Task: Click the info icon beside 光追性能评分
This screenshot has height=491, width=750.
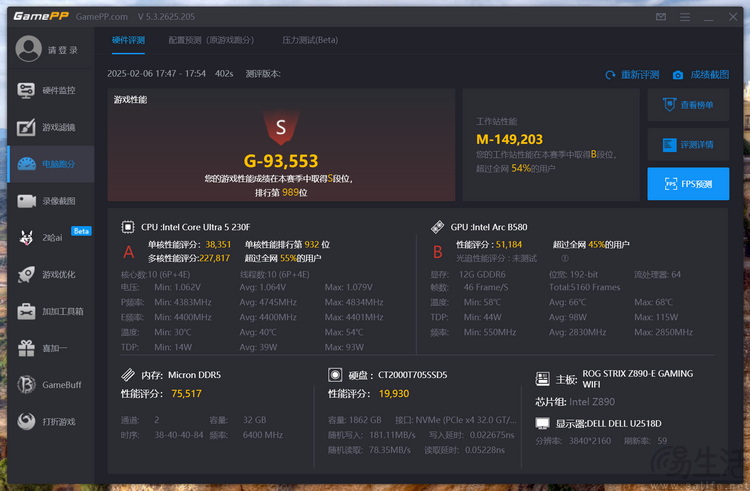Action: pyautogui.click(x=565, y=258)
